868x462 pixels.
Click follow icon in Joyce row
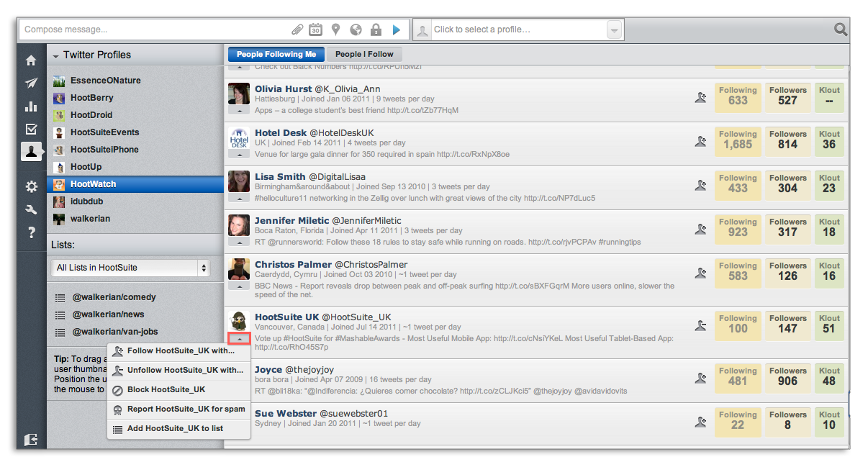(700, 379)
